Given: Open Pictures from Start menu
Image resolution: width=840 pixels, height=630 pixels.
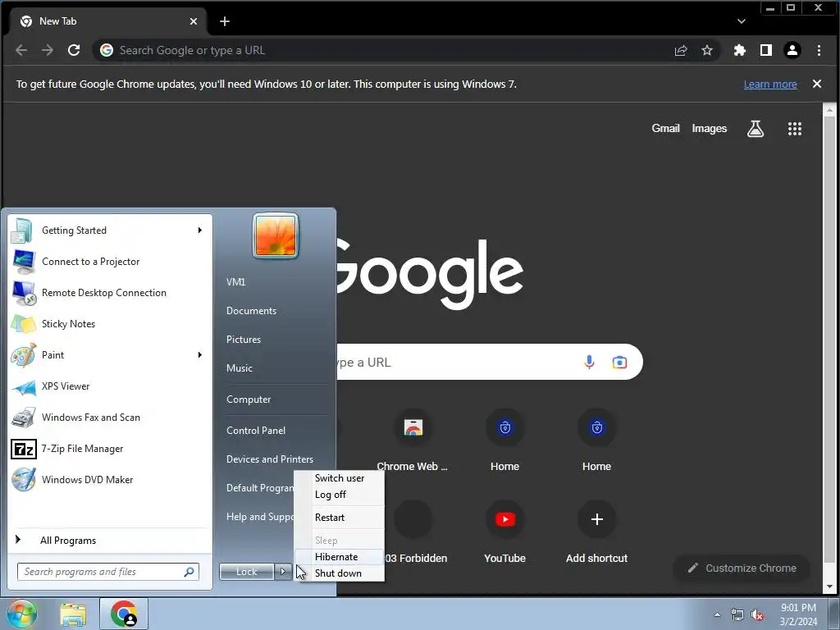Looking at the screenshot, I should coord(243,340).
